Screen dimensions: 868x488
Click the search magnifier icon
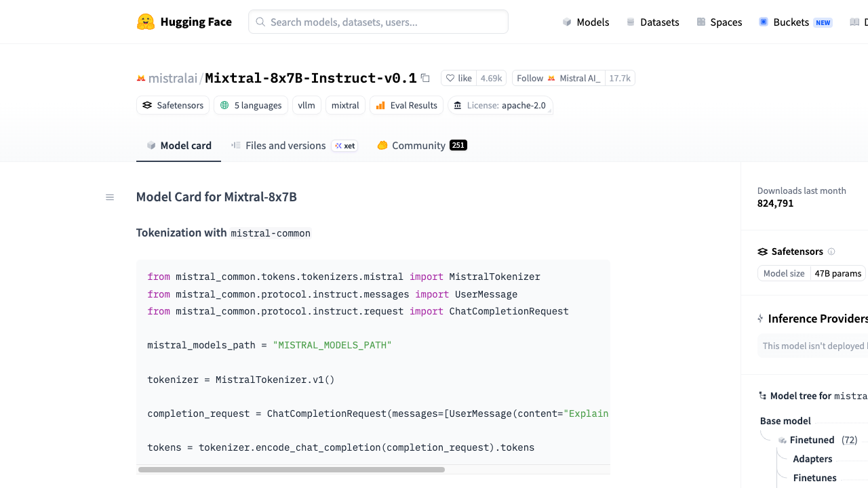click(260, 22)
